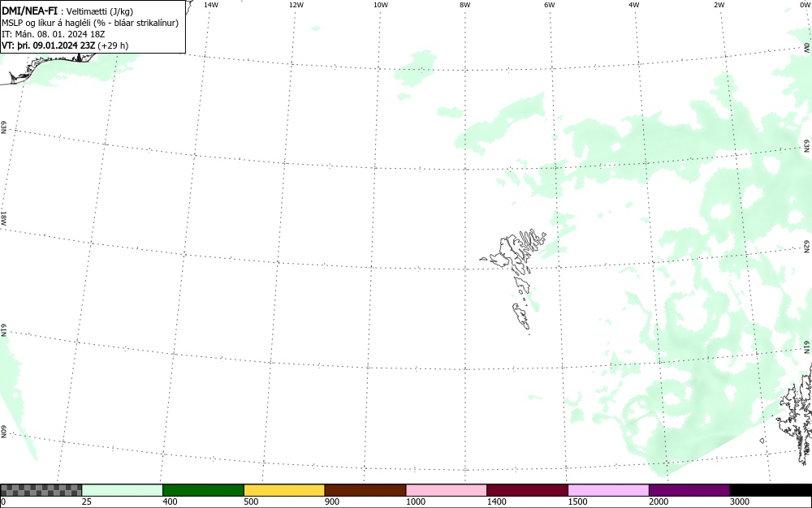Click the 12W longitude label
This screenshot has height=508, width=812.
296,5
